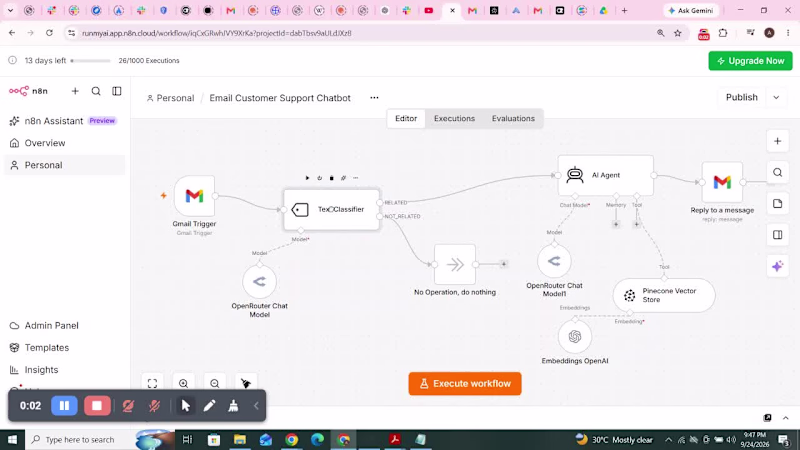
Task: Click the Email Customer Support Chatbot title
Action: 280,98
